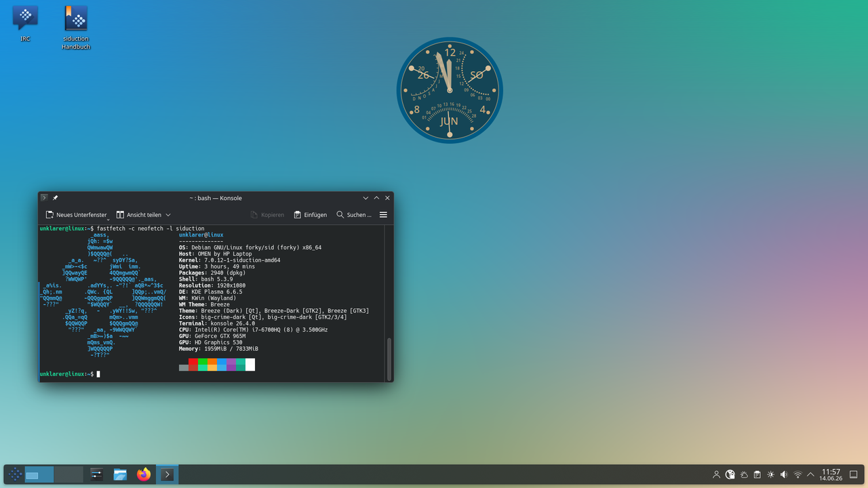Open the network lock globe tray icon
Viewport: 868px width, 488px height.
point(730,475)
